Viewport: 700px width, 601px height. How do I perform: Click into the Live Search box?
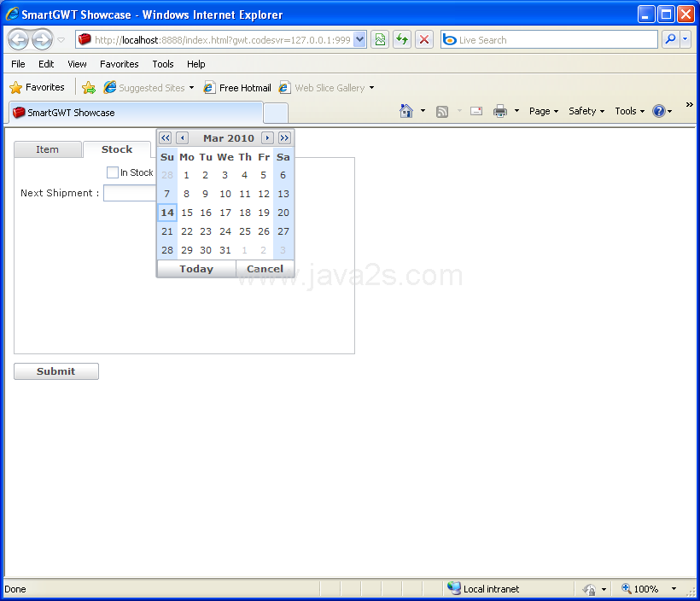pyautogui.click(x=549, y=40)
